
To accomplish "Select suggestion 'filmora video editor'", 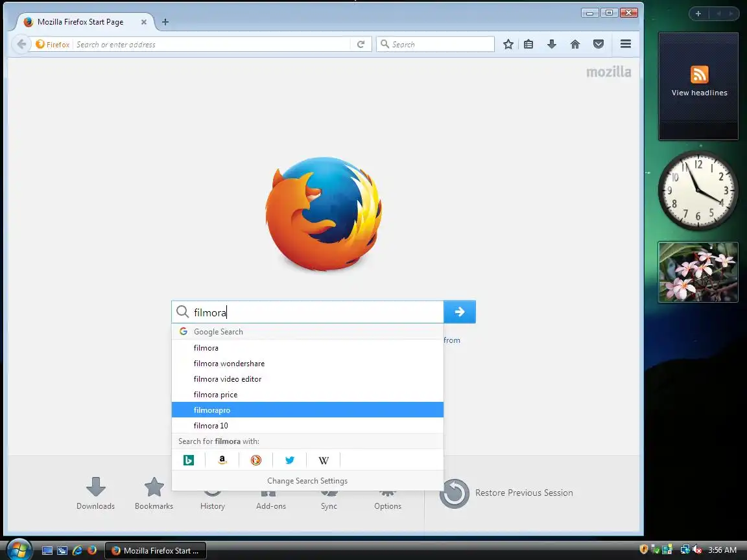I will coord(307,379).
